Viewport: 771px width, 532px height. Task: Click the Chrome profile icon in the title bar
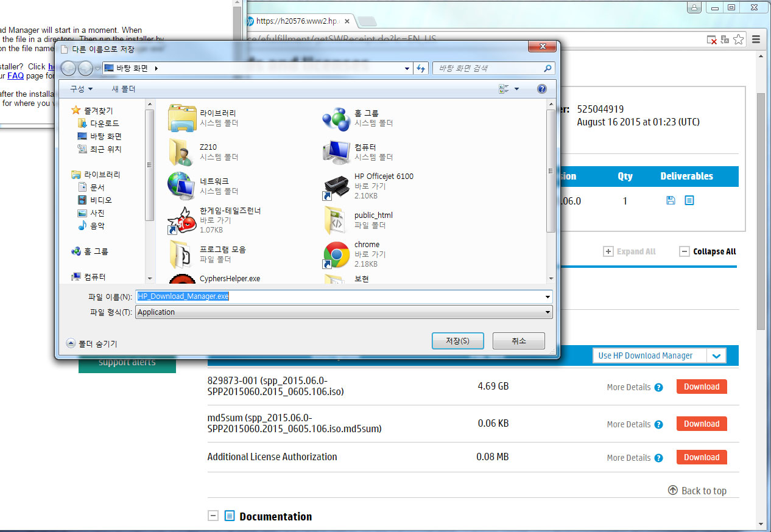(693, 7)
